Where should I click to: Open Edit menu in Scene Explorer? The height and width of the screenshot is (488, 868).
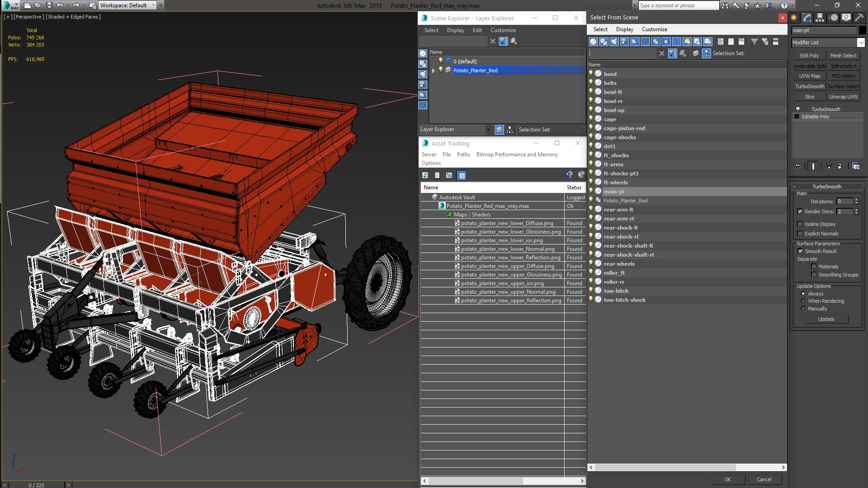point(477,30)
